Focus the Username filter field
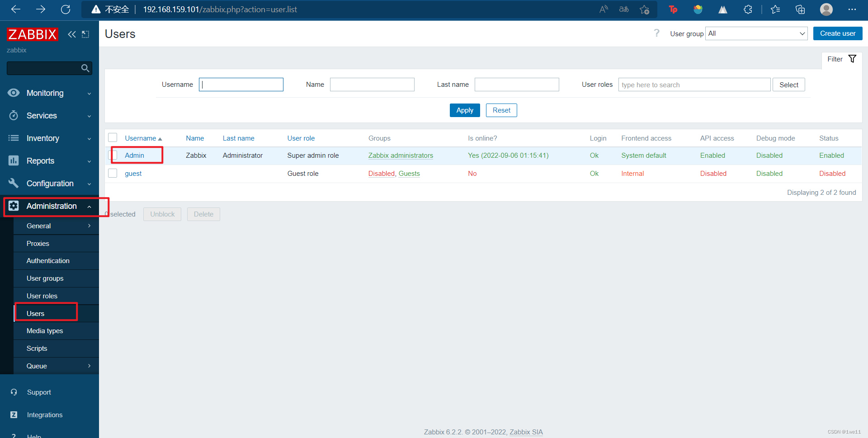The height and width of the screenshot is (438, 868). tap(241, 85)
